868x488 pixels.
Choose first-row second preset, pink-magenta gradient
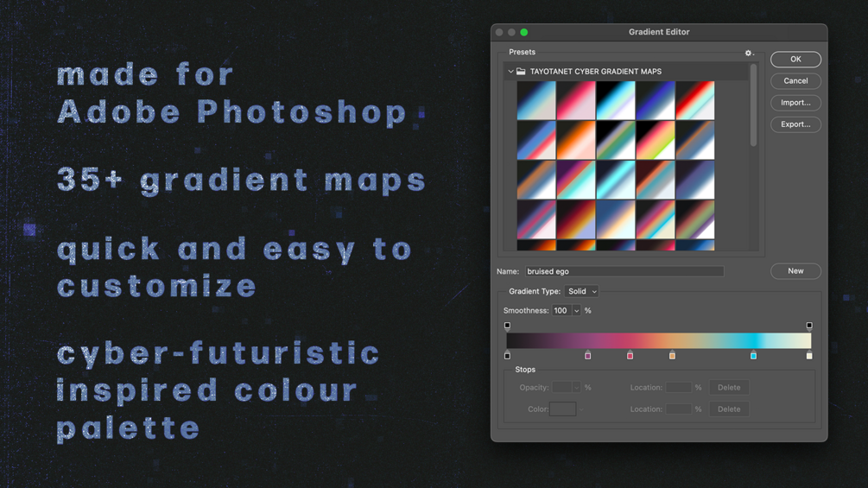(576, 101)
